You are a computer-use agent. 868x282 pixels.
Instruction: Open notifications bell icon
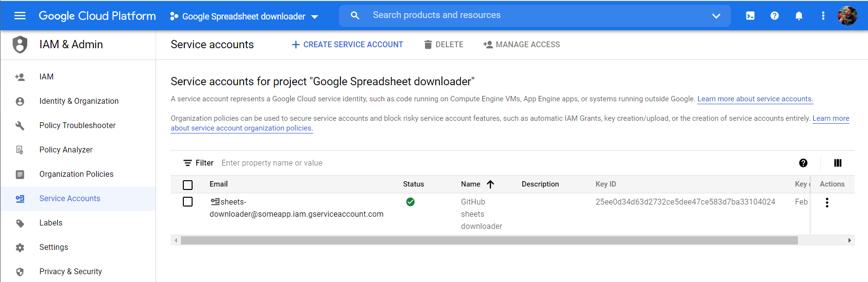point(799,16)
